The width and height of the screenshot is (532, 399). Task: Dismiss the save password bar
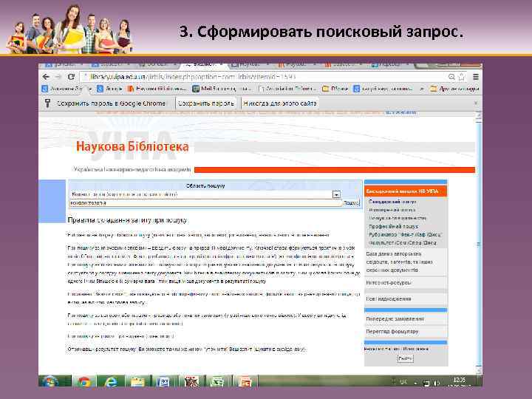tap(476, 103)
